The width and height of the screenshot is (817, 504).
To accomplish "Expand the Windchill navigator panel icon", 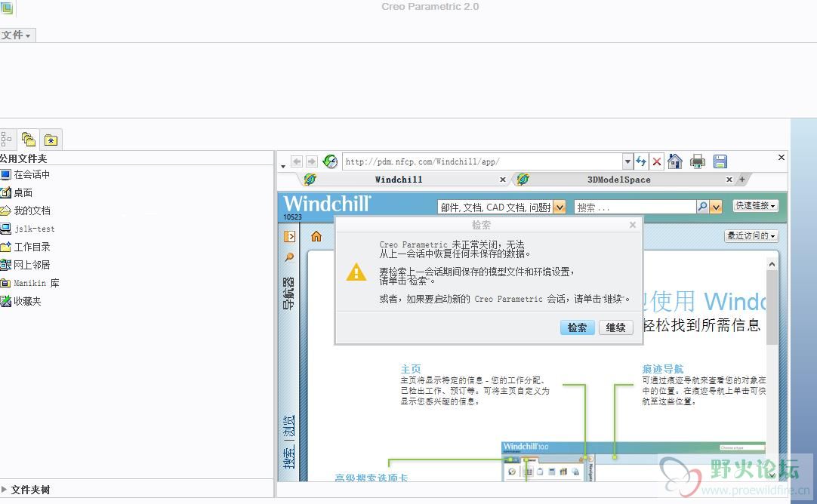I will (289, 236).
